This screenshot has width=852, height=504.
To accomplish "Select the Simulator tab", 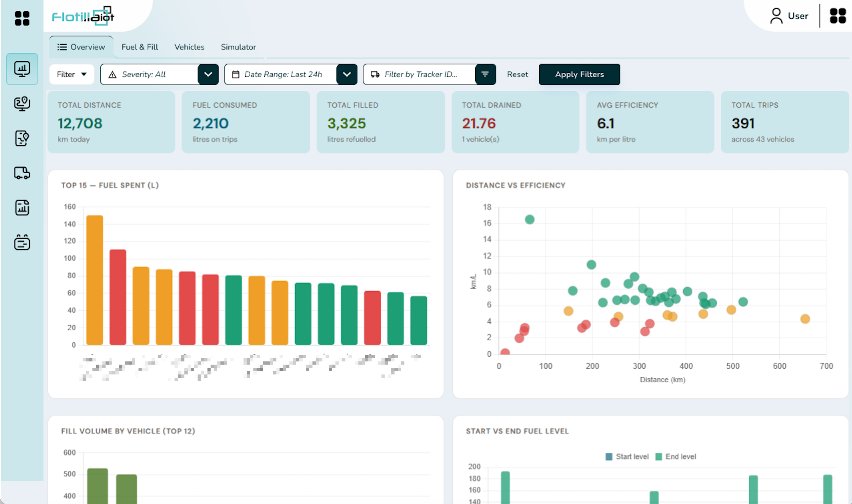I will (238, 47).
